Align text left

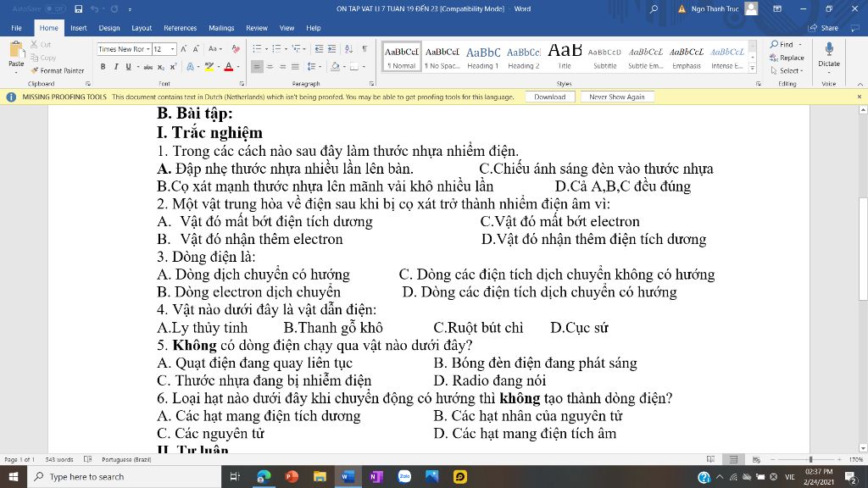257,67
